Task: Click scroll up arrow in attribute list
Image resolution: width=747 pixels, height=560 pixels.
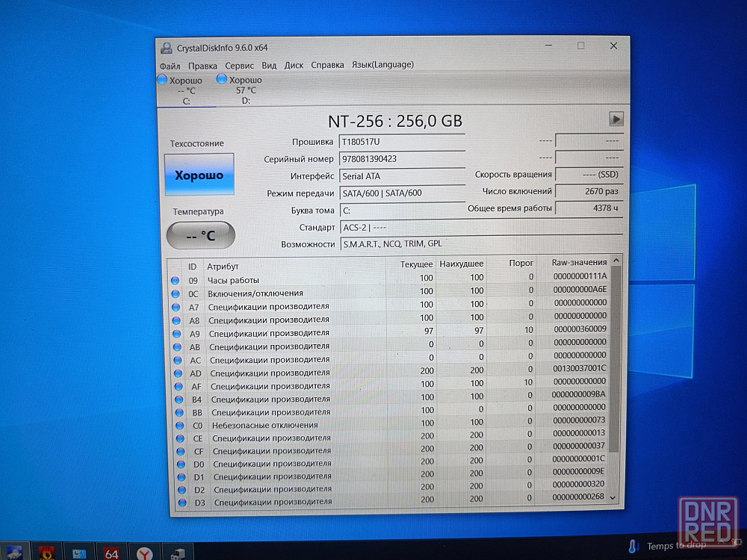Action: 616,261
